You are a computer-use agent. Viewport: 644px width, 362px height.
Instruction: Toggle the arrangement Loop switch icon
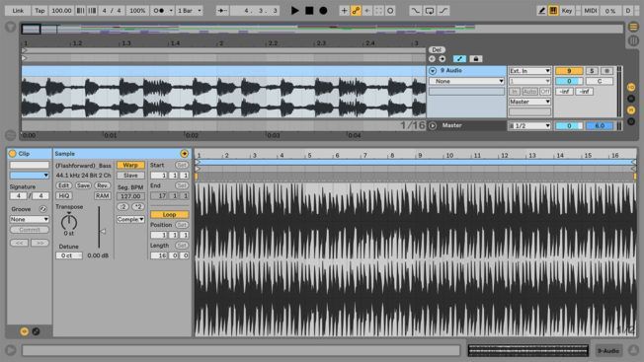pyautogui.click(x=430, y=11)
